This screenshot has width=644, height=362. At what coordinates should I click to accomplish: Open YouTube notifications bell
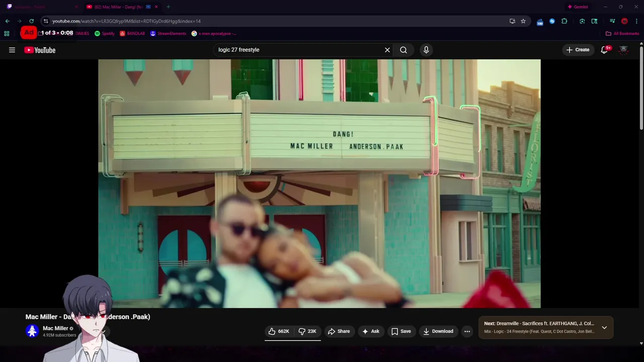(605, 50)
